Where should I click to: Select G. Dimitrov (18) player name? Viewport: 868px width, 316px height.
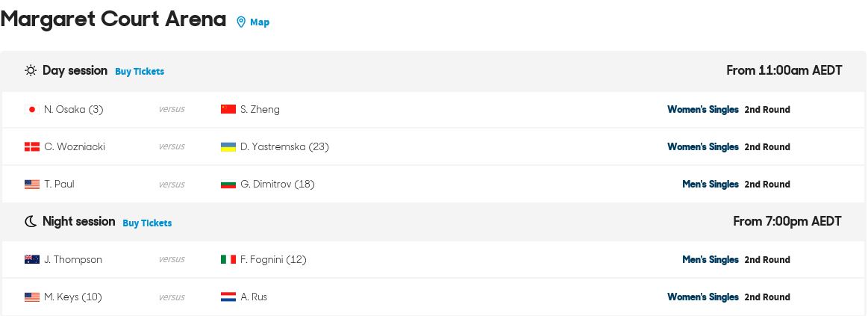[x=278, y=184]
